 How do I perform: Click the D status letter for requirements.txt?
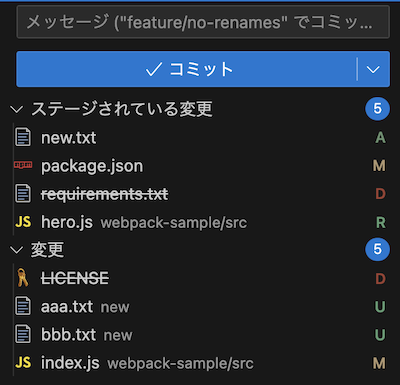(x=380, y=194)
